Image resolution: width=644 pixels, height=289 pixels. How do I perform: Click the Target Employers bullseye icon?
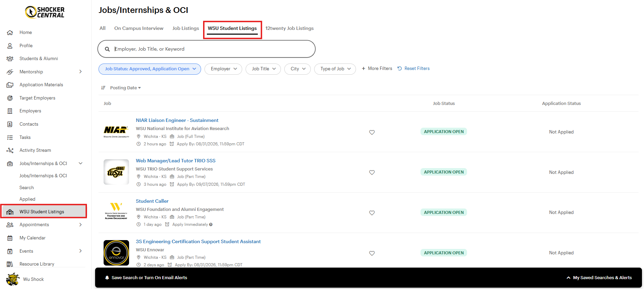pos(10,98)
